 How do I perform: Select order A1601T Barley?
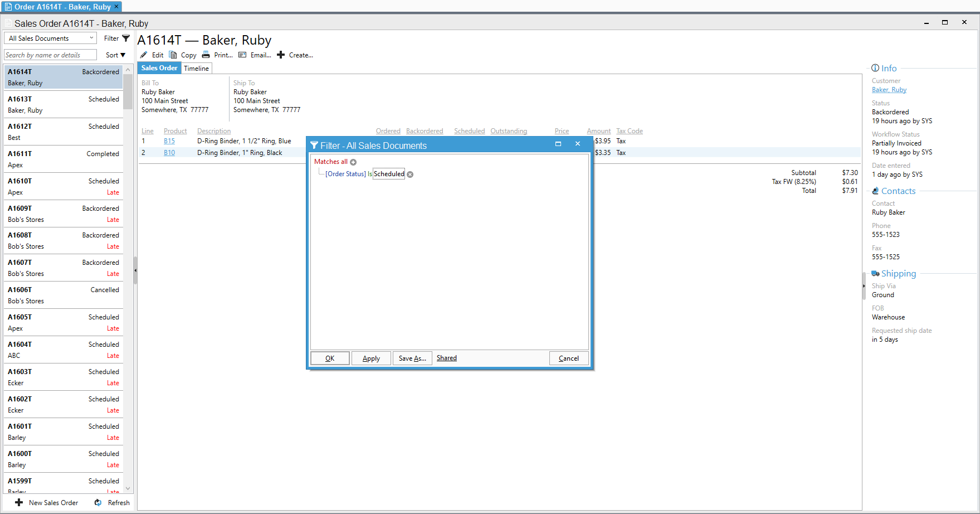coord(64,432)
